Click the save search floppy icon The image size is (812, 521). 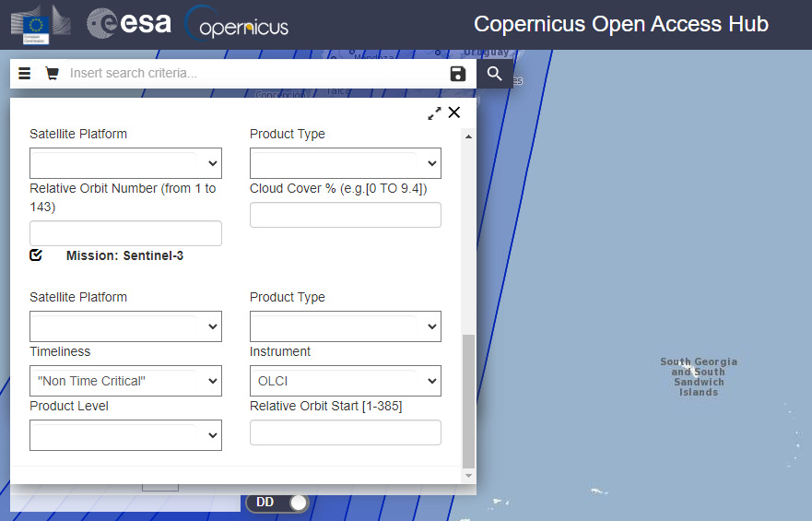click(458, 74)
